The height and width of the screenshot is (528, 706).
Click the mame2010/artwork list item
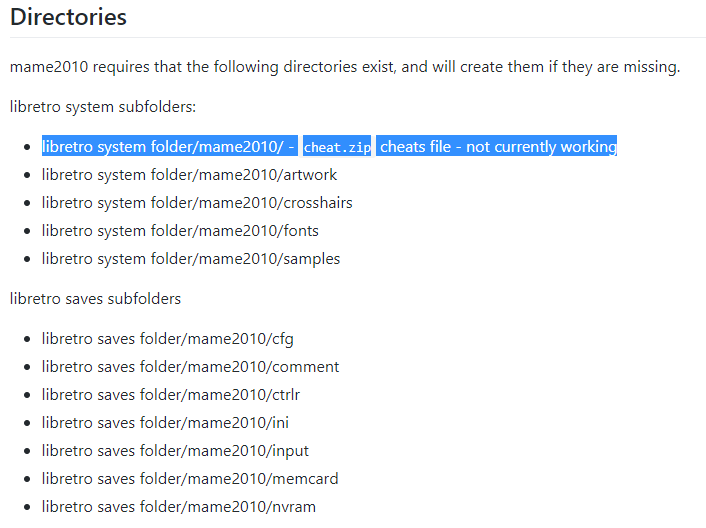[189, 175]
